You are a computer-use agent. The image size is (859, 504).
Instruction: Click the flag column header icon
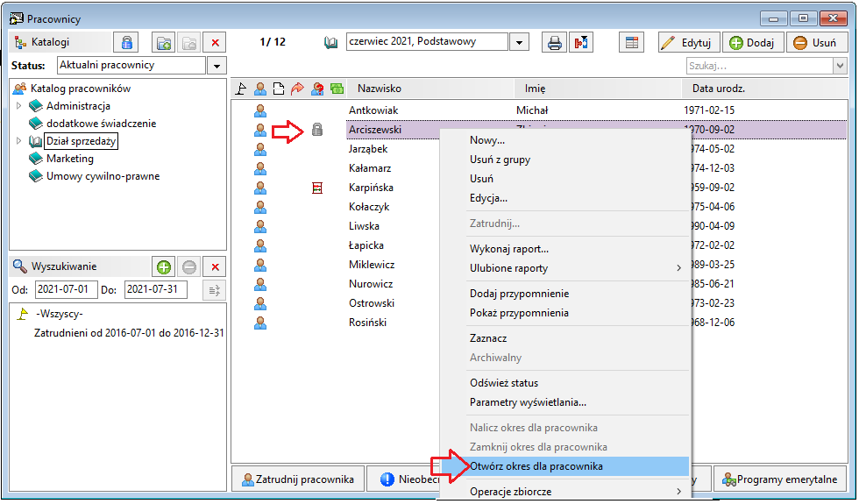[x=240, y=89]
